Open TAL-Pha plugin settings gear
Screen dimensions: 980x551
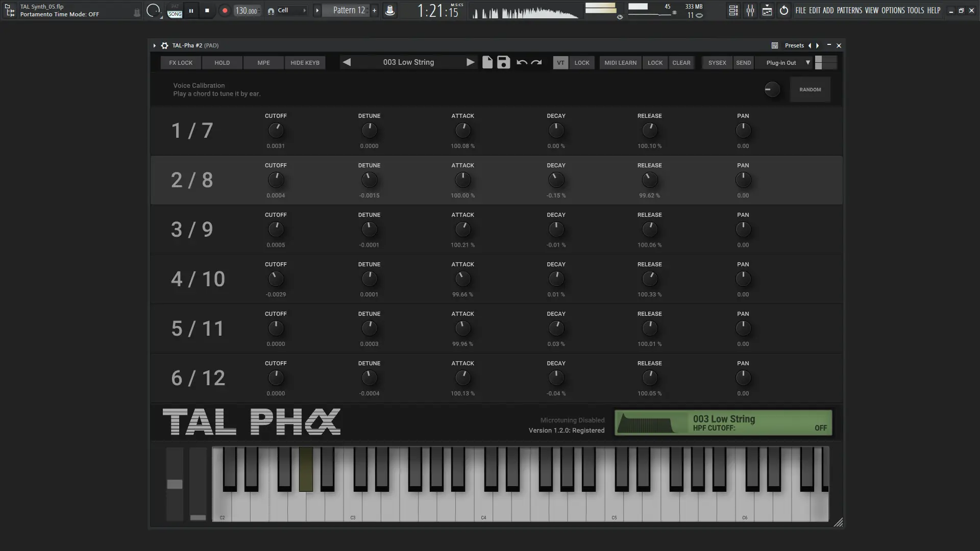(164, 45)
